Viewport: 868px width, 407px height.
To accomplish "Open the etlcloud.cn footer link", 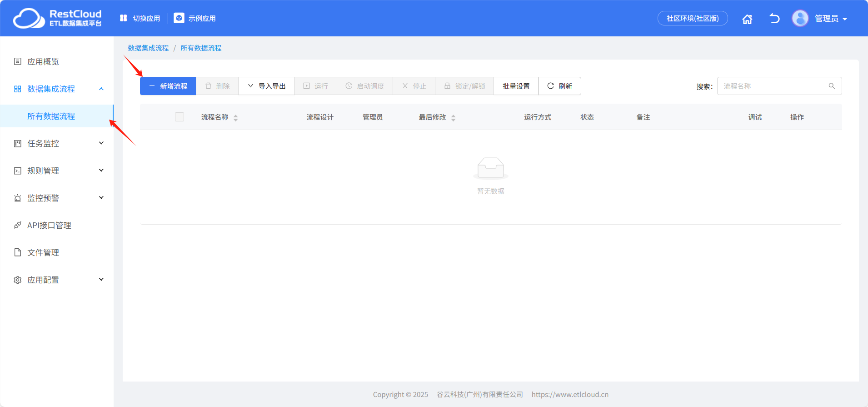I will [570, 394].
